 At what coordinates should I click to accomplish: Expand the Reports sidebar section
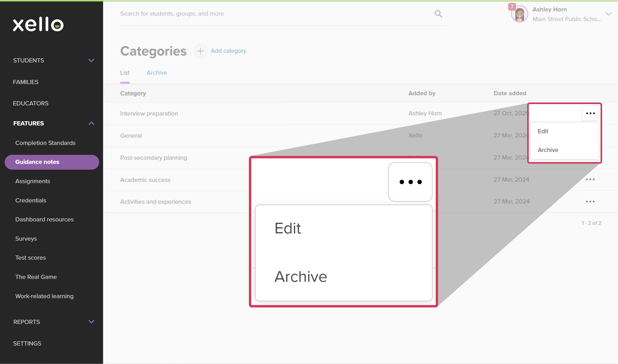tap(91, 322)
